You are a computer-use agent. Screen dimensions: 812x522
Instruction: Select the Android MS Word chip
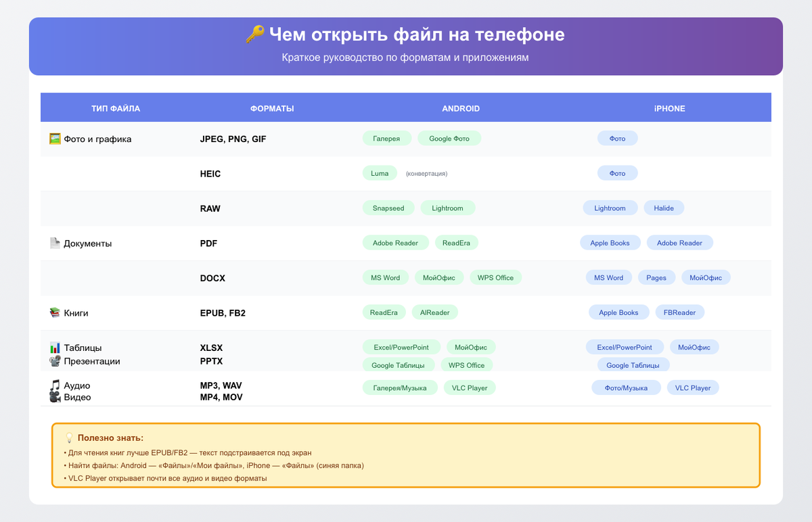pos(385,278)
